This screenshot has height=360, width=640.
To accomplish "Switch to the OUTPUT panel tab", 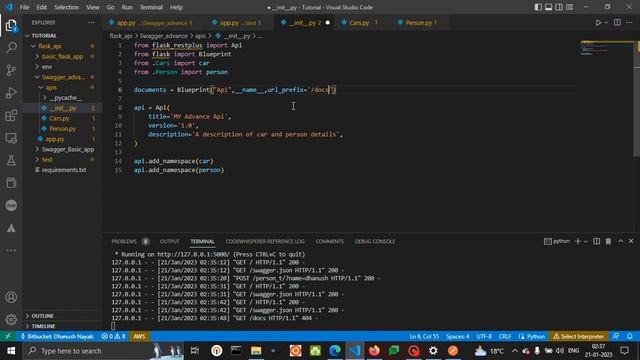I will 169,241.
